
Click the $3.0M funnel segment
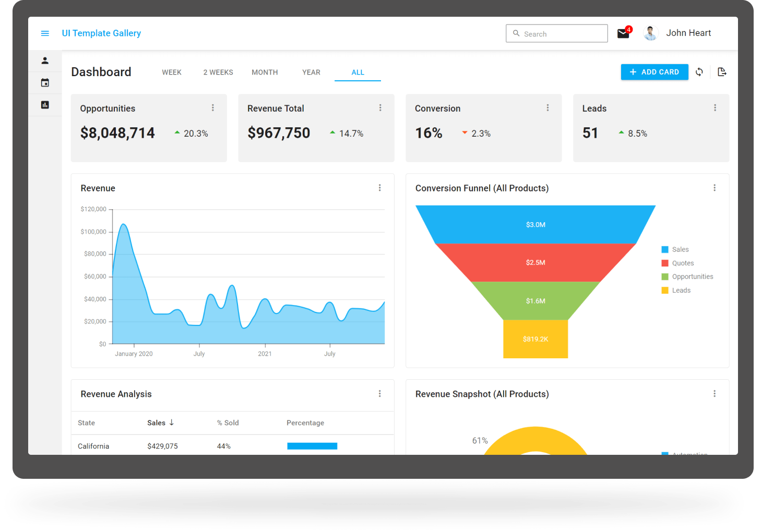coord(535,225)
